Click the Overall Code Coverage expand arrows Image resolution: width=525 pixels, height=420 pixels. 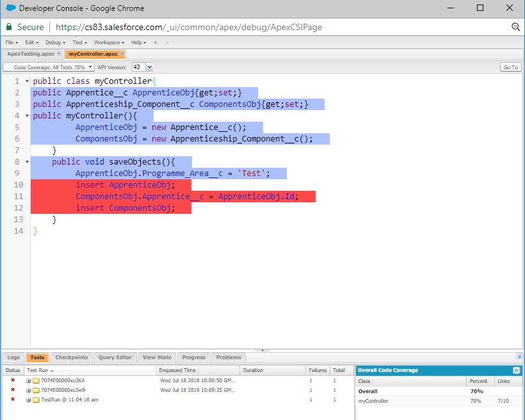516,370
